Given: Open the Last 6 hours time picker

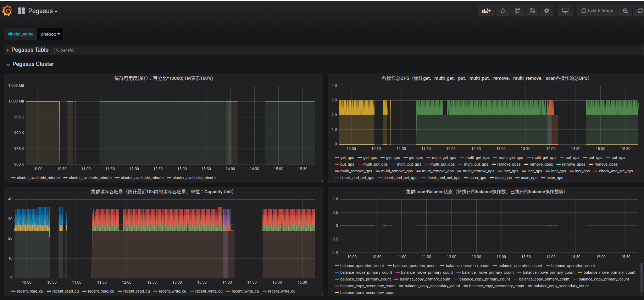Looking at the screenshot, I should pyautogui.click(x=598, y=11).
